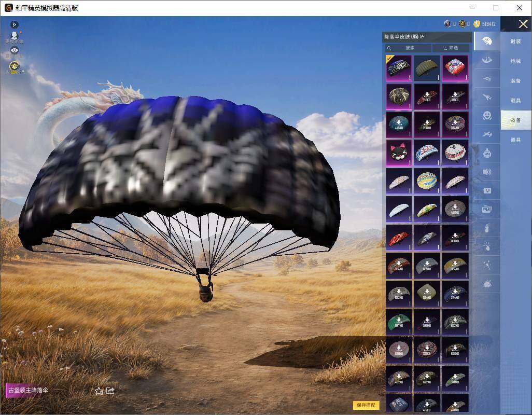
Task: Open the smiley face emote category
Action: pyautogui.click(x=487, y=116)
